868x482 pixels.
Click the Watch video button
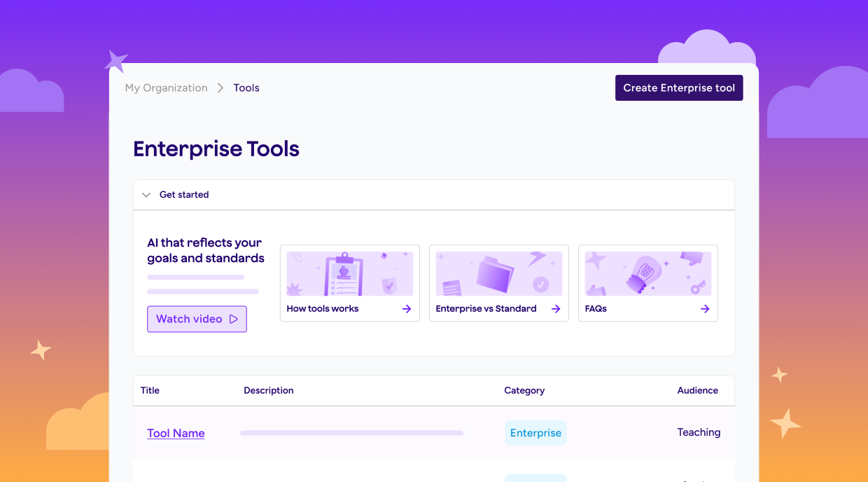[x=197, y=319]
